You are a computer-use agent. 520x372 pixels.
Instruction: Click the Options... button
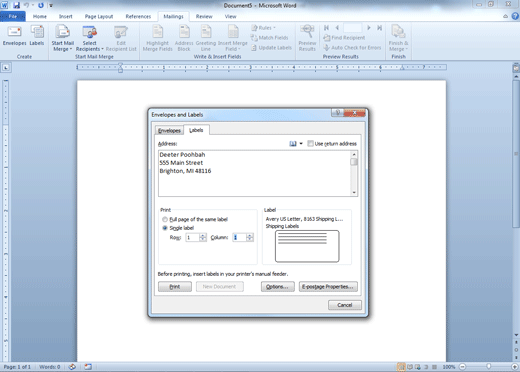tap(277, 287)
